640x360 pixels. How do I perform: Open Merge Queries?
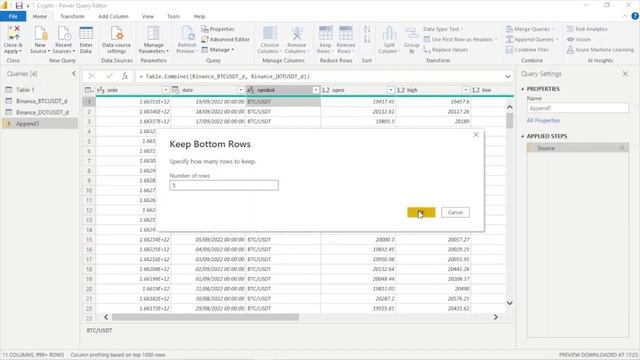(x=530, y=29)
